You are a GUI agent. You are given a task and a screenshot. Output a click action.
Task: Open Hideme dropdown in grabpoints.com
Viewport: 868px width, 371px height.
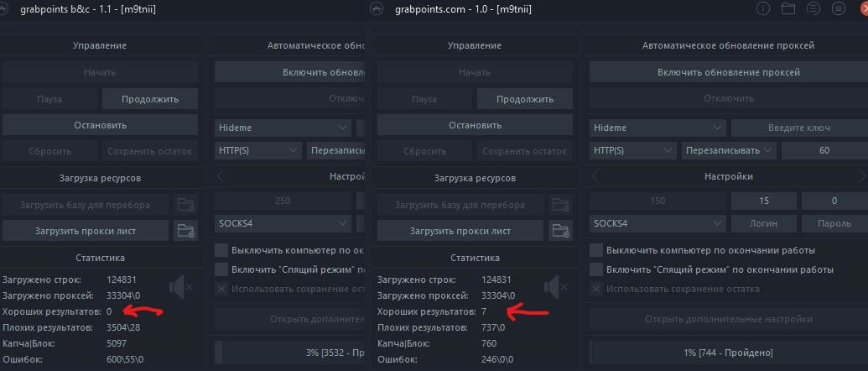click(657, 128)
